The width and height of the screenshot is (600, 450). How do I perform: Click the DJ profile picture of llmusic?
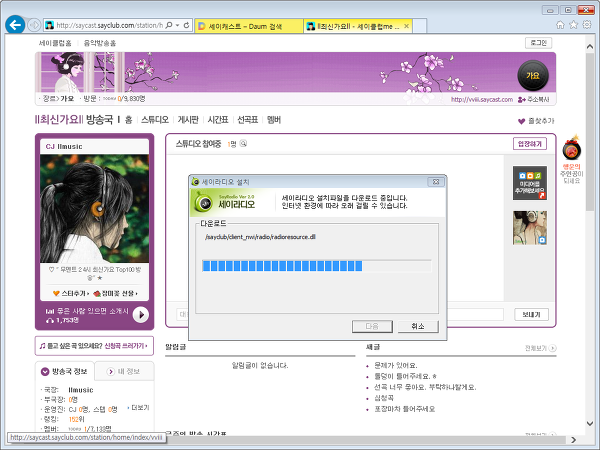coord(95,209)
